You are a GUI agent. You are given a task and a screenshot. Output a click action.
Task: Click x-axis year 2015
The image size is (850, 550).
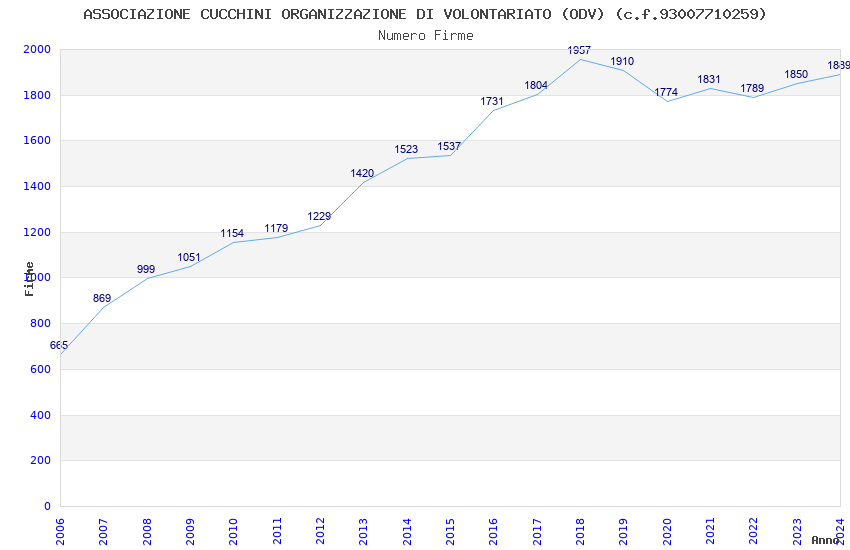pyautogui.click(x=450, y=532)
